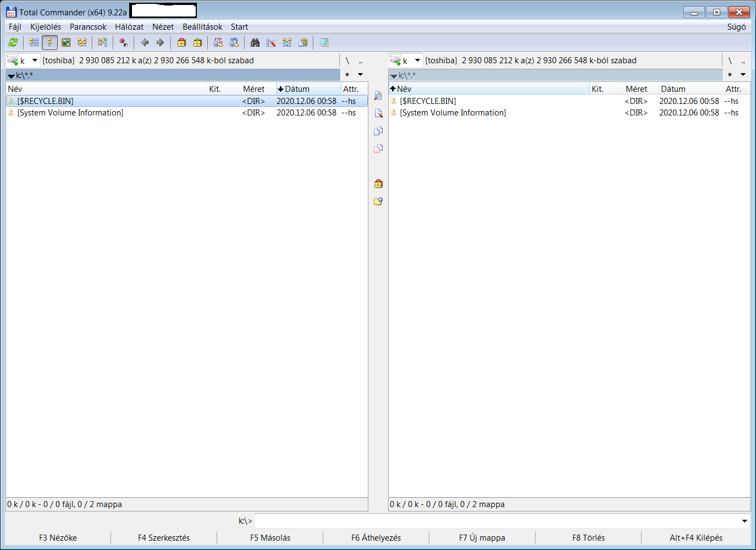
Task: Expand the command line history dropdown
Action: [x=744, y=521]
